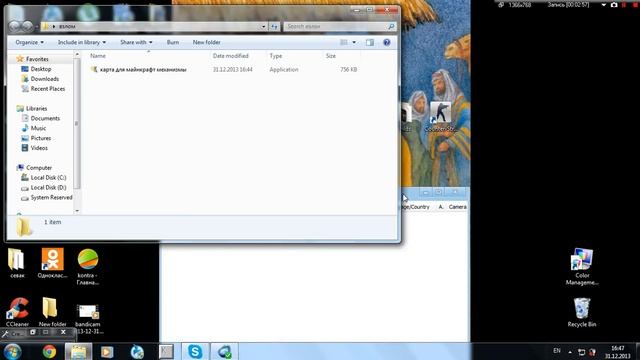Change view mode icon in Explorer
Viewport: 640px width, 360px height.
point(344,42)
